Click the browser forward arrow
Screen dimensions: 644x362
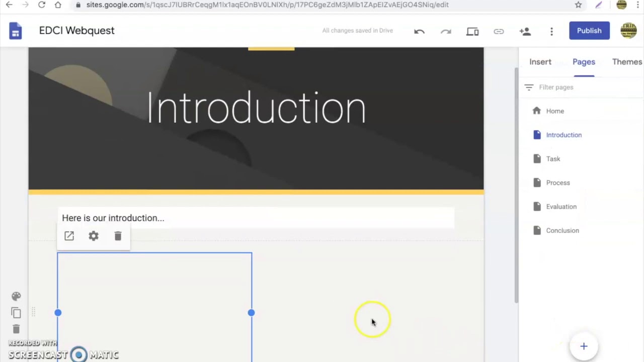pos(25,5)
